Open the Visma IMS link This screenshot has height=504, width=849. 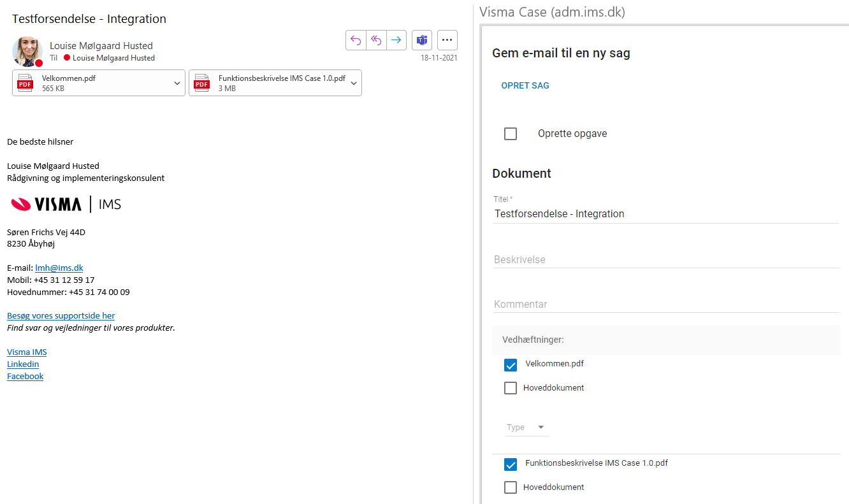(x=27, y=352)
